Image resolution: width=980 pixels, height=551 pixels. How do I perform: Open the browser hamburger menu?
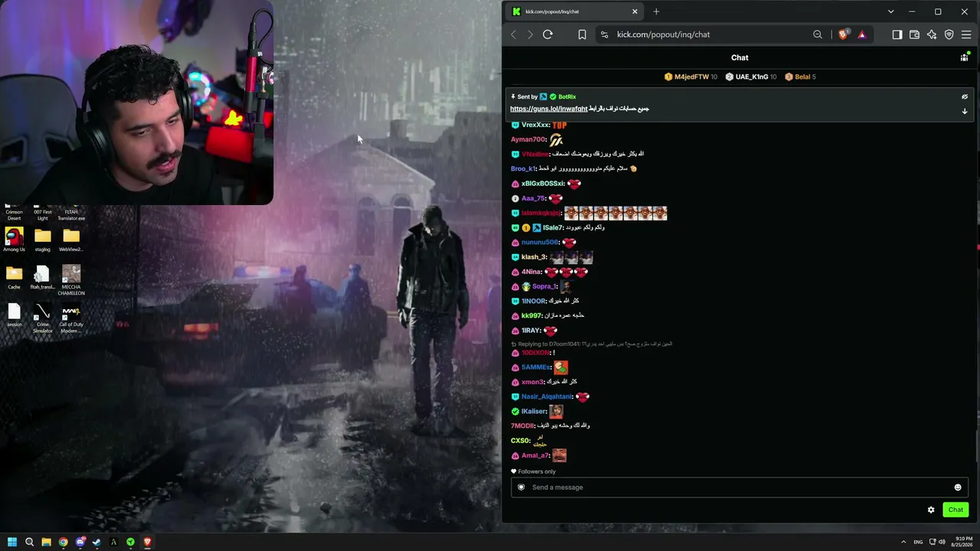click(x=966, y=34)
